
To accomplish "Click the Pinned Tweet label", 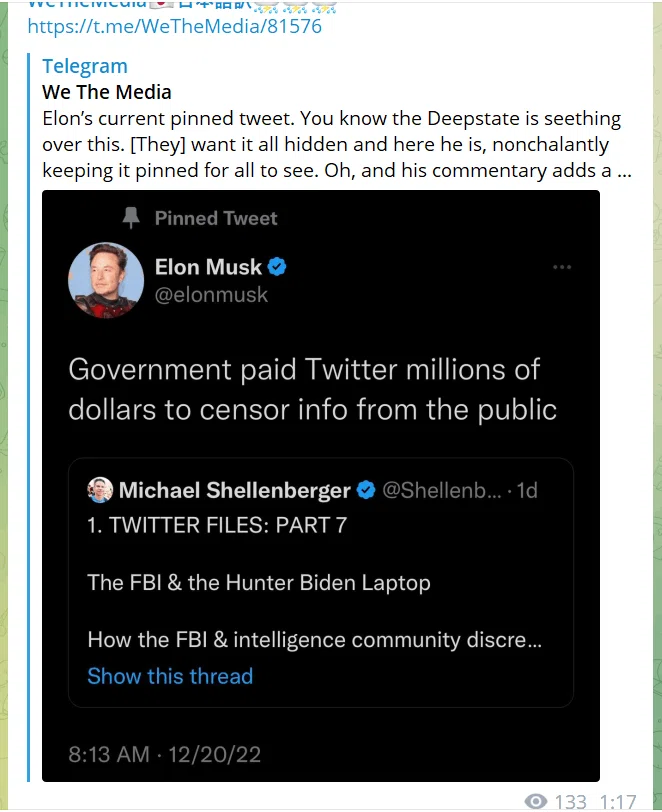I will 216,218.
